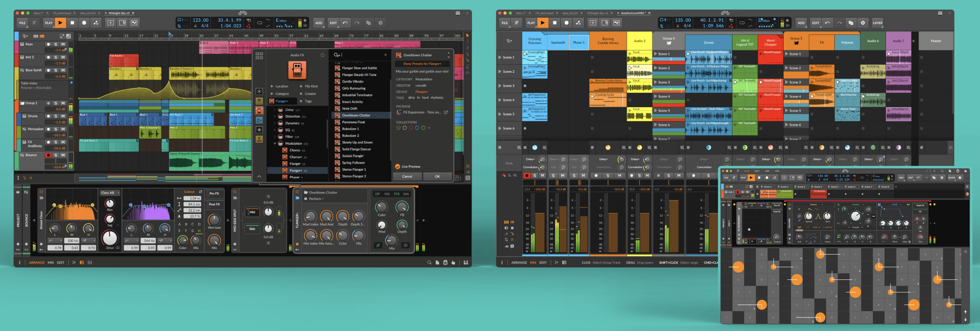Click the stop button in the Midnight Sky window

(x=72, y=23)
